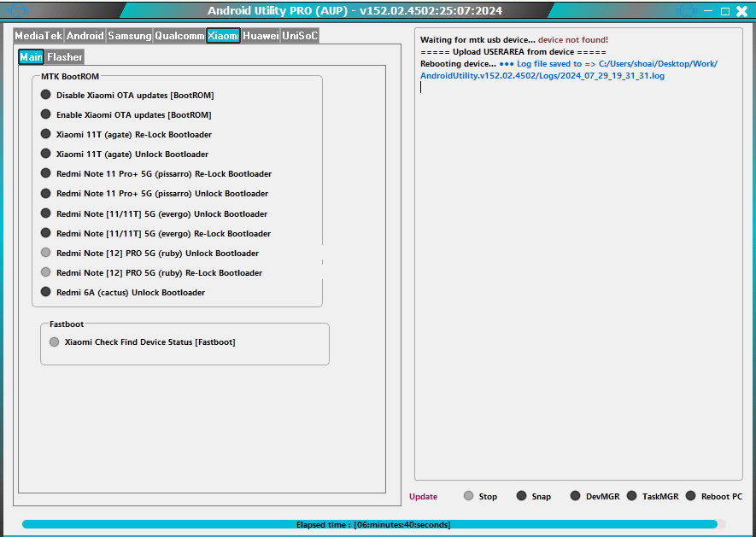Choose Redmi Note 11 Pro+ 5G Unlock Bootloader
This screenshot has height=537, width=756.
[45, 193]
